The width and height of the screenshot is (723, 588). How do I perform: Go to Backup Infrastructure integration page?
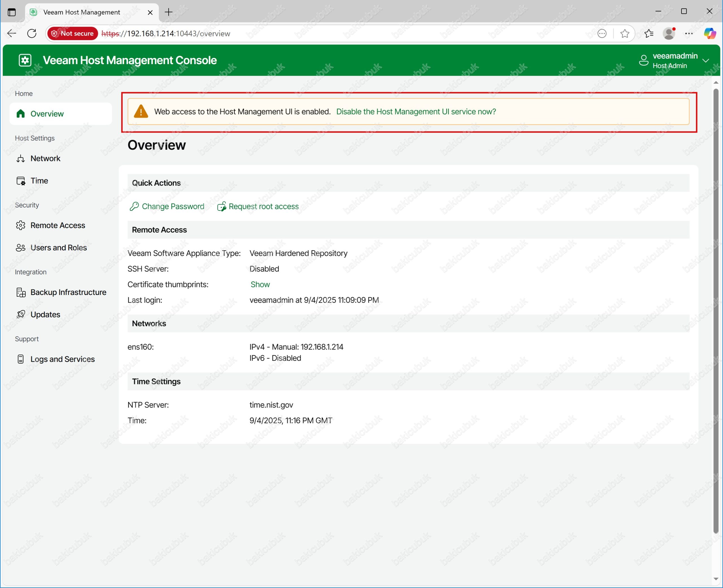(61, 292)
